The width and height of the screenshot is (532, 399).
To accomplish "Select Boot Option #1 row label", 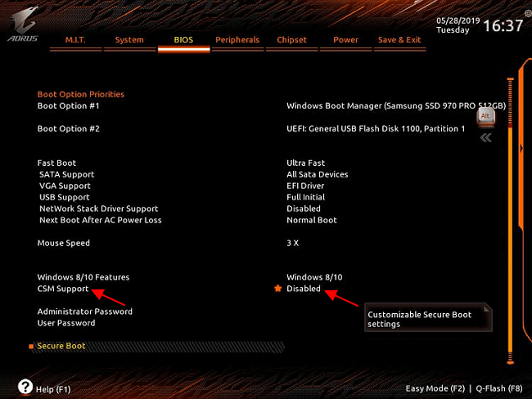I will (69, 105).
